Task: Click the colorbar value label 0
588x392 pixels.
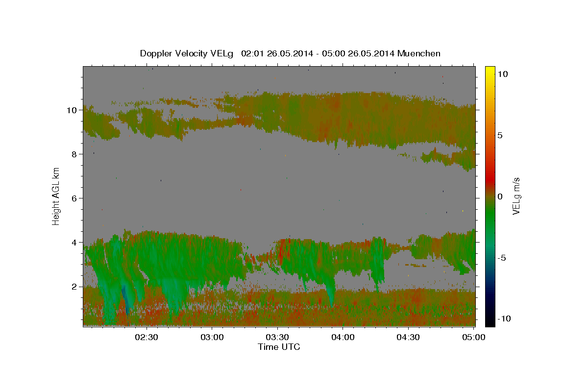Action: coord(500,196)
